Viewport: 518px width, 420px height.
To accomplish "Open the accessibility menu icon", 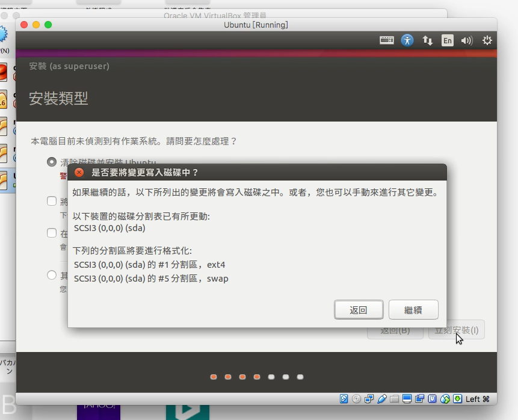I will (x=407, y=40).
